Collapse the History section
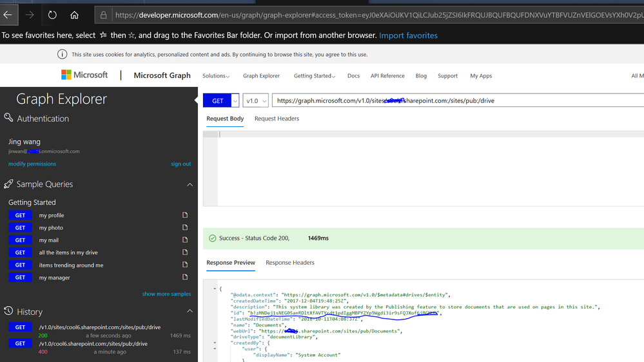Screen dimensions: 644x362 (x=190, y=311)
